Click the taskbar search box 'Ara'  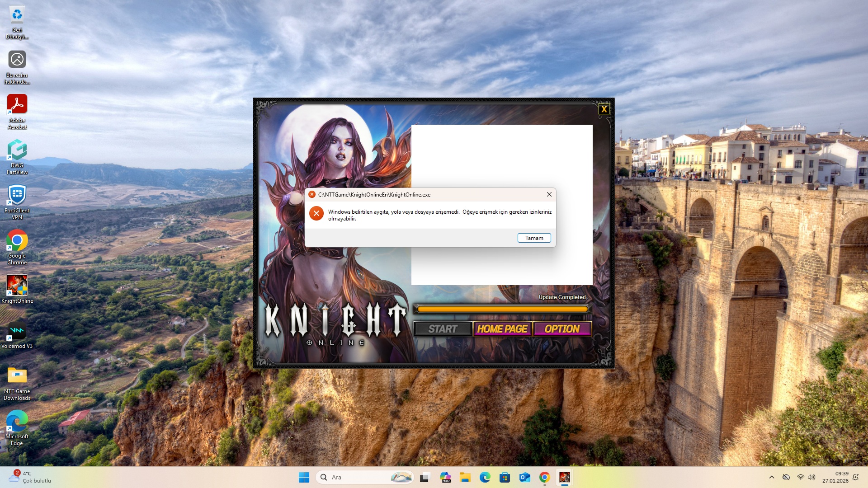pyautogui.click(x=365, y=477)
